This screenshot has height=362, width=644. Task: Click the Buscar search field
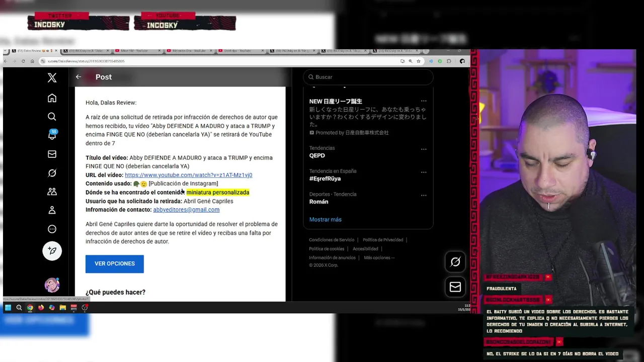pos(368,77)
